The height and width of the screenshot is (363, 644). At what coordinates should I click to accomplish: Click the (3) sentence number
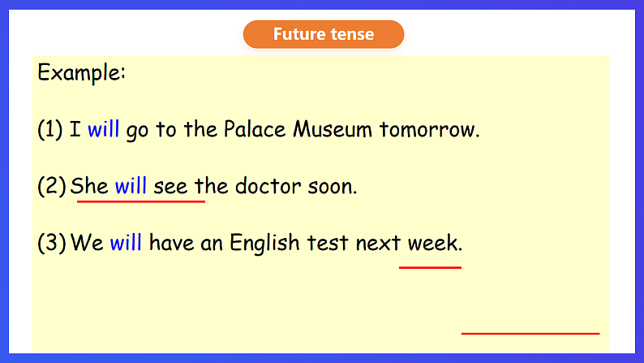(51, 242)
